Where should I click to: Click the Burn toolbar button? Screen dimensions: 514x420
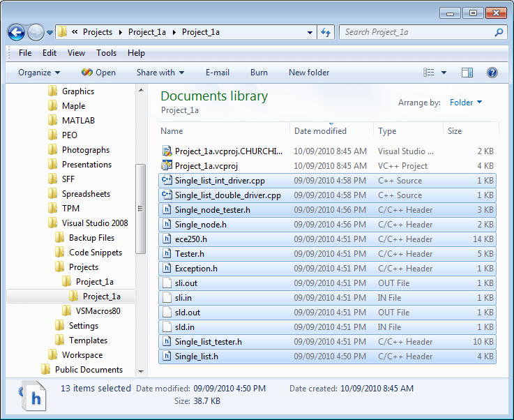(259, 73)
